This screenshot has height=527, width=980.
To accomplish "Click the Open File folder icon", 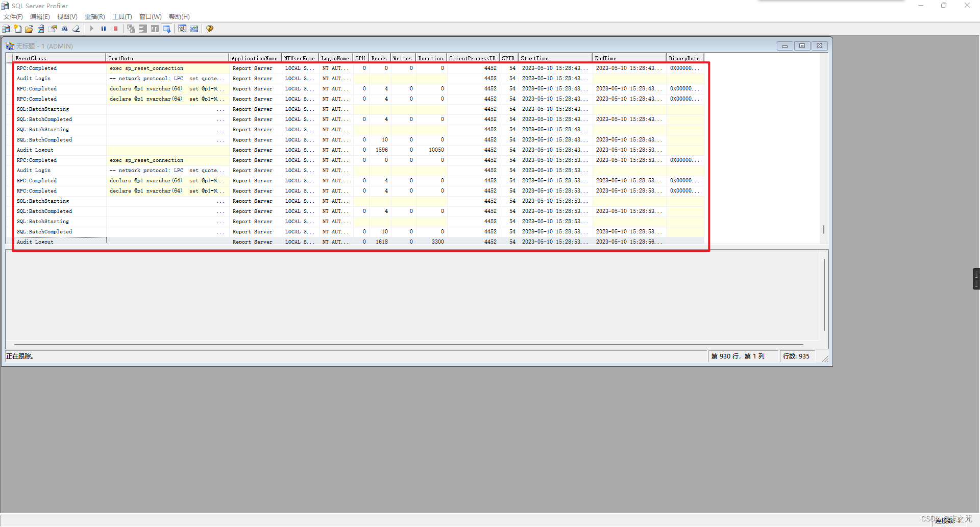I will (29, 29).
